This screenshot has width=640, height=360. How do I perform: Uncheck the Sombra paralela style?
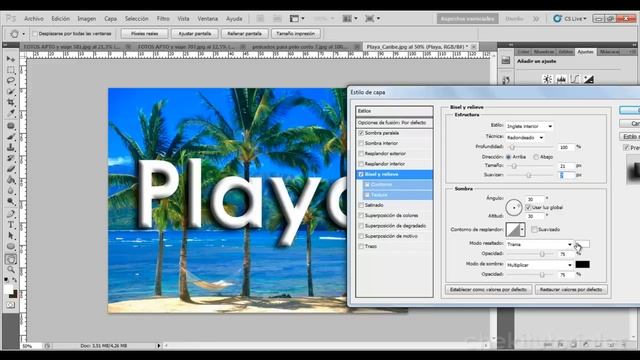coord(361,133)
